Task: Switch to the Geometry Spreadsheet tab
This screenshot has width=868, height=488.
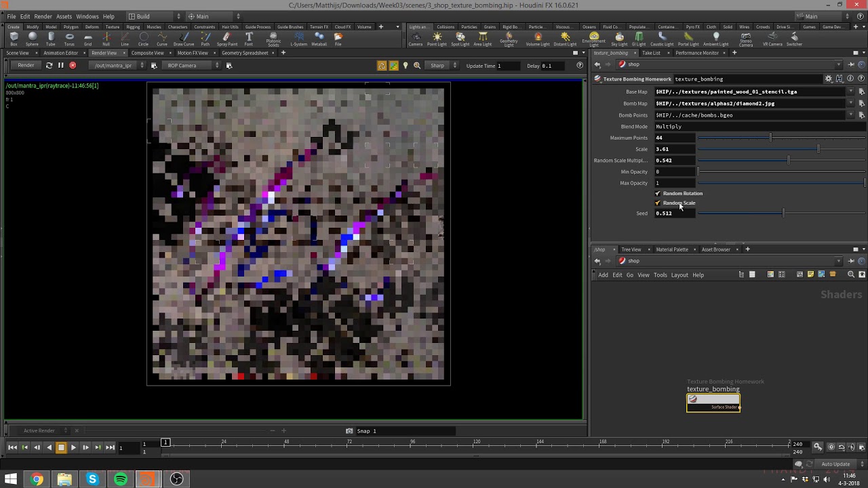Action: (245, 53)
